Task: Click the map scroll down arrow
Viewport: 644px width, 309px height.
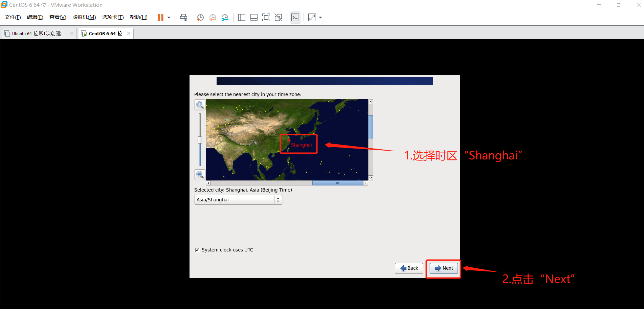Action: [x=371, y=178]
